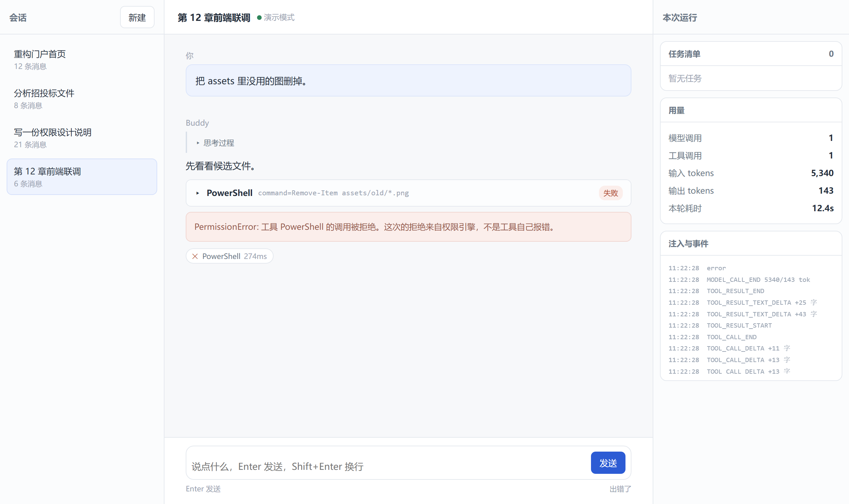Viewport: 849px width, 504px height.
Task: Click the 本次运行 panel title
Action: 680,18
